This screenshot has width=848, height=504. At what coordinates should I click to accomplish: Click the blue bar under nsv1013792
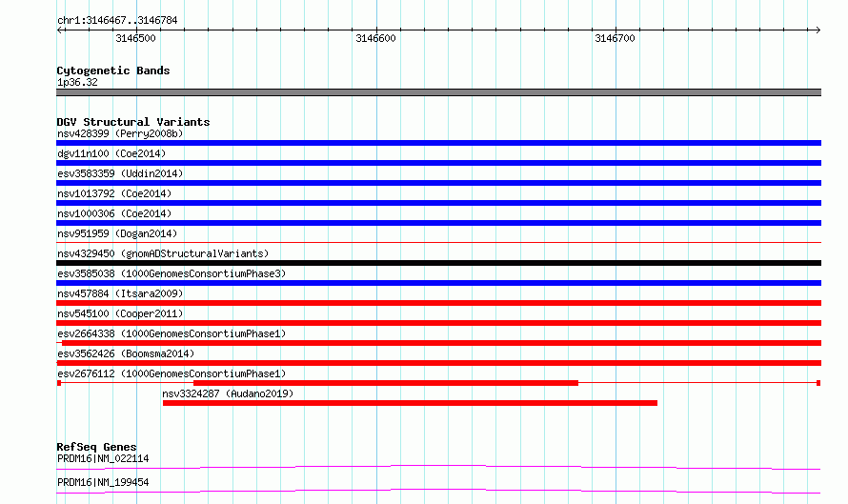click(x=438, y=203)
